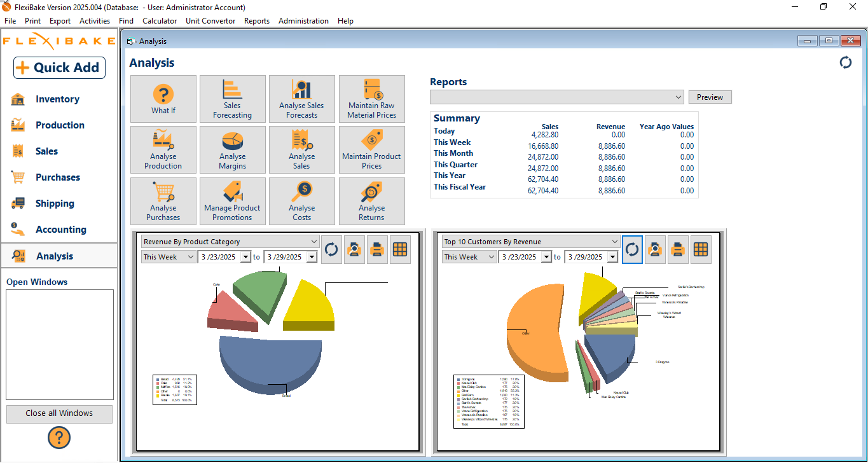Open Maintain Raw Material Prices
Viewport: 868px width, 463px height.
372,99
